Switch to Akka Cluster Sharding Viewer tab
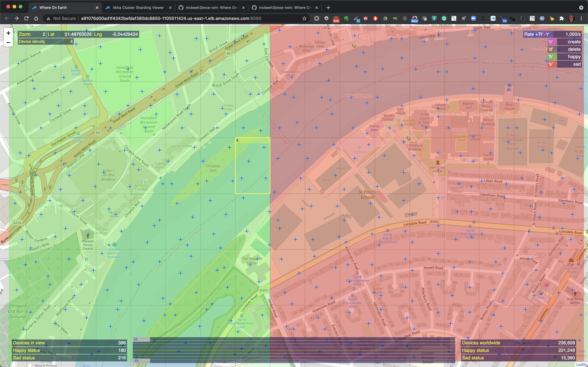Image resolution: width=588 pixels, height=367 pixels. coord(138,8)
